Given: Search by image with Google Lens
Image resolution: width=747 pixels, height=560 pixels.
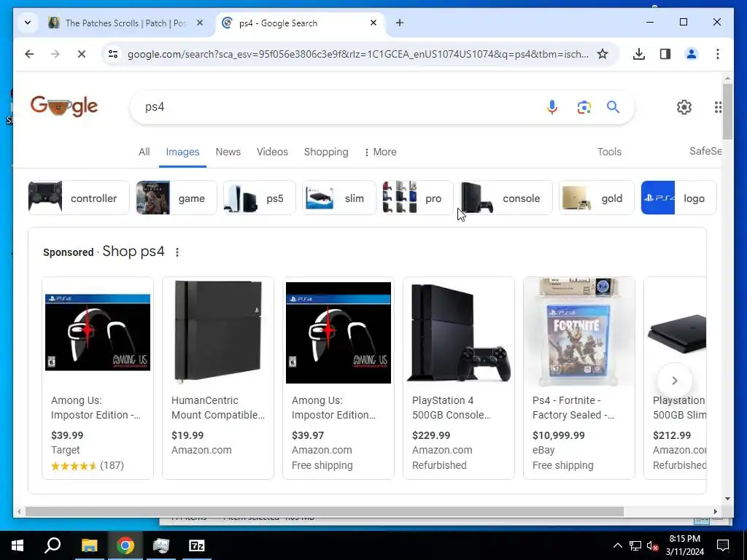Looking at the screenshot, I should 584,107.
